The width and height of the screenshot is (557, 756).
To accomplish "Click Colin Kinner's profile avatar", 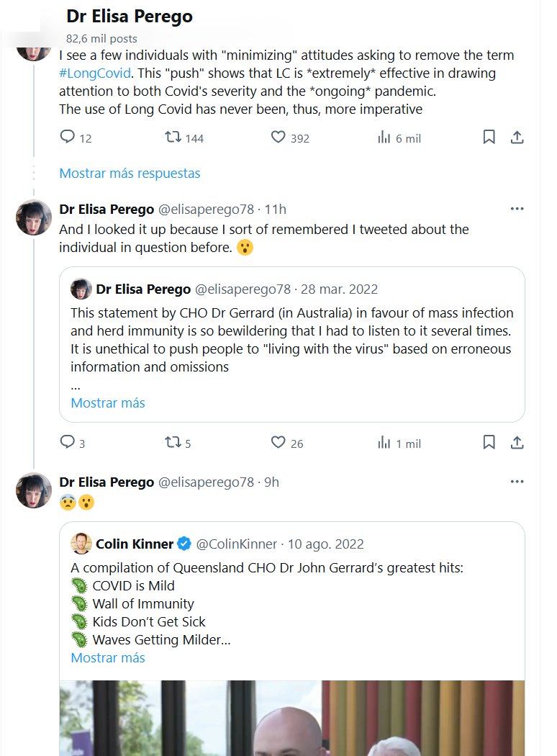I will click(81, 544).
